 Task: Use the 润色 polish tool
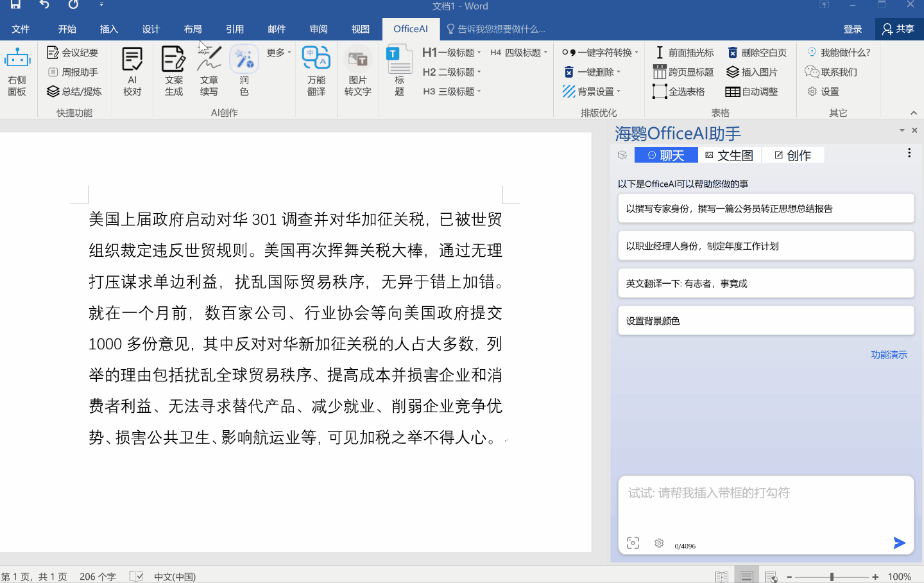[x=243, y=71]
